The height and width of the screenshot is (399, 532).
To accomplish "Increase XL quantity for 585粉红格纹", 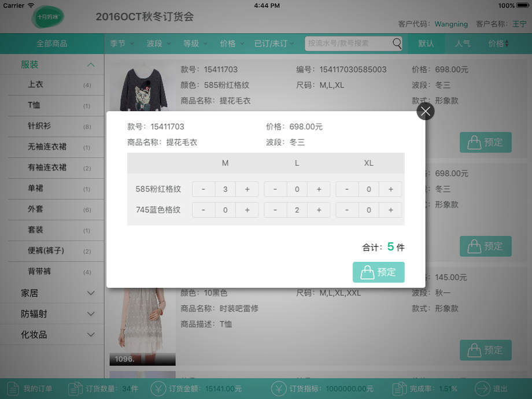I will coord(390,189).
